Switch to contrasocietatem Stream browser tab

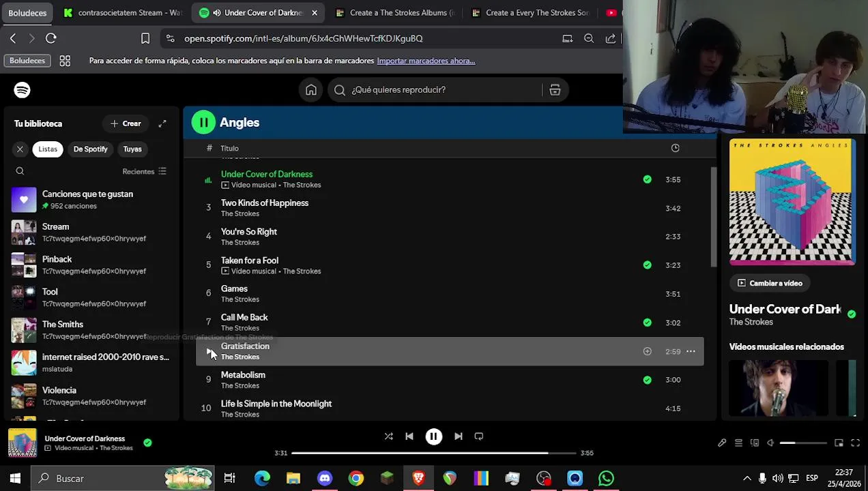pos(124,13)
